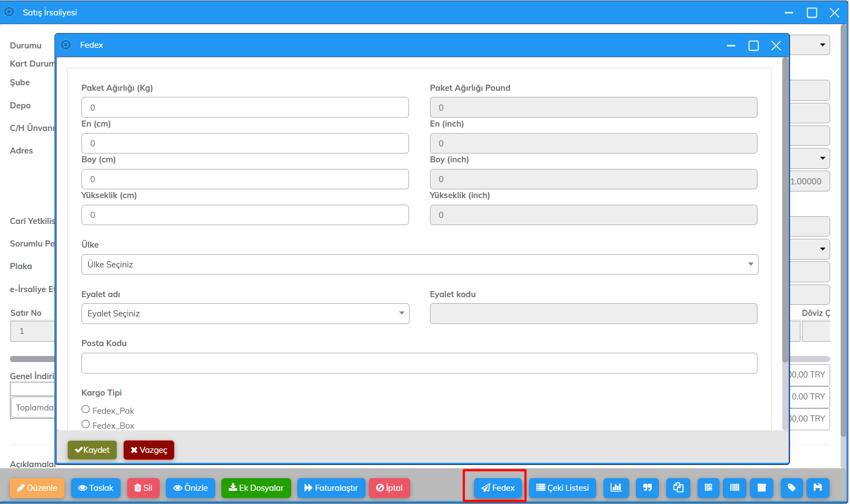850x504 pixels.
Task: Click the En (cm) input field
Action: click(245, 143)
